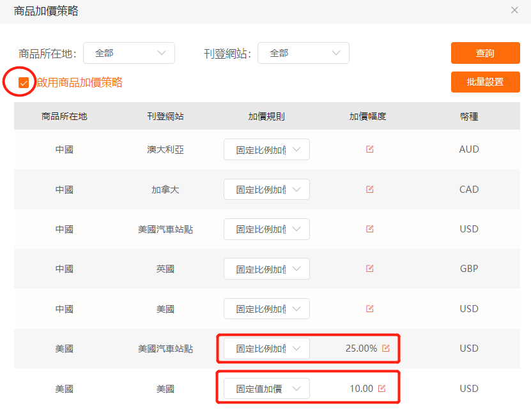Image resolution: width=531 pixels, height=420 pixels.
Task: Close the 商品加價策略 dialog
Action: pos(514,10)
